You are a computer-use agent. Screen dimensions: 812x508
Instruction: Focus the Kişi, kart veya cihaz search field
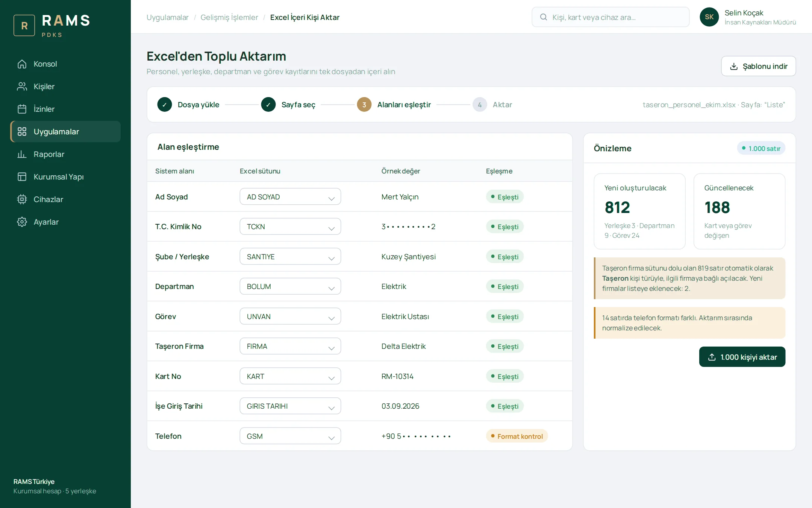click(611, 17)
